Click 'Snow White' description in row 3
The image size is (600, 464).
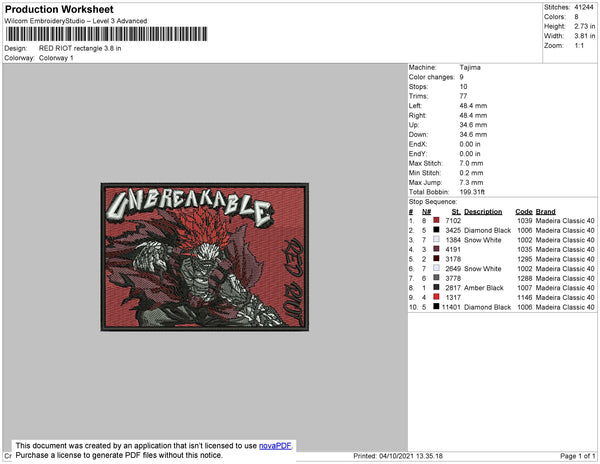coord(483,240)
